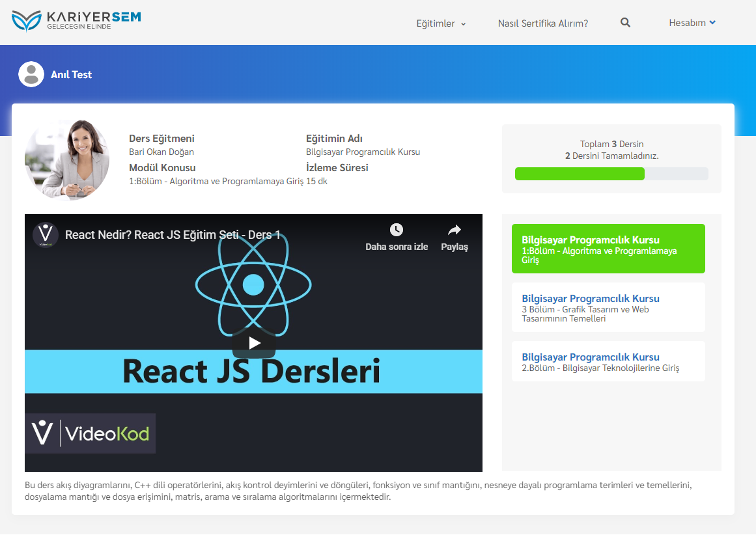Open the Nasıl Sertifika Alırım? page
This screenshot has height=535, width=756.
(x=543, y=23)
